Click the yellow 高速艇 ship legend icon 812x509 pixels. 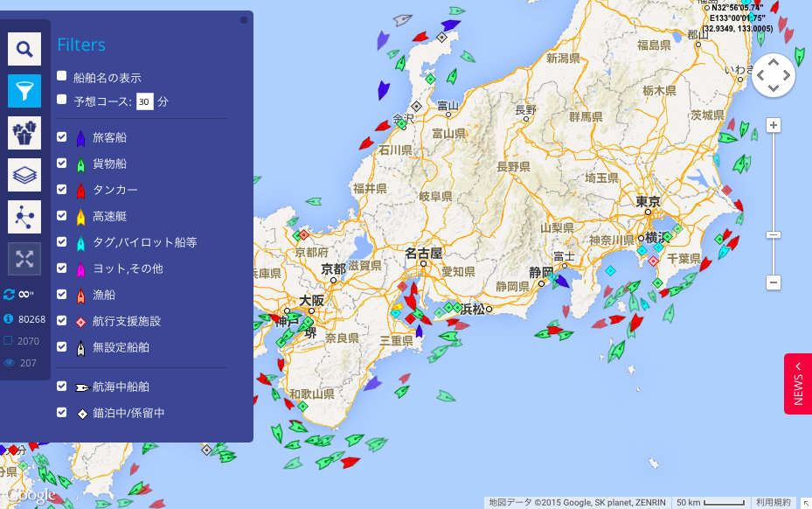click(80, 217)
